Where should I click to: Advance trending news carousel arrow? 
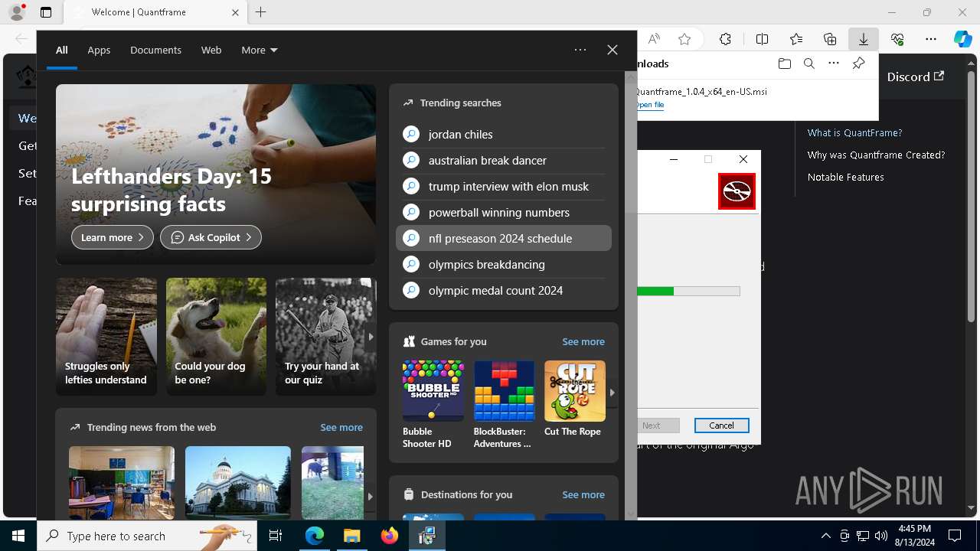click(x=370, y=496)
